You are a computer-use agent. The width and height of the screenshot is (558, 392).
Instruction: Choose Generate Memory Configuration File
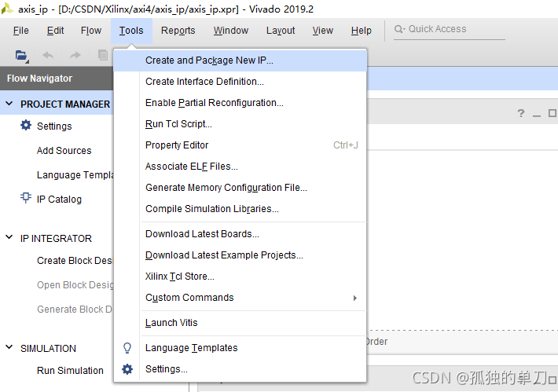click(240, 188)
